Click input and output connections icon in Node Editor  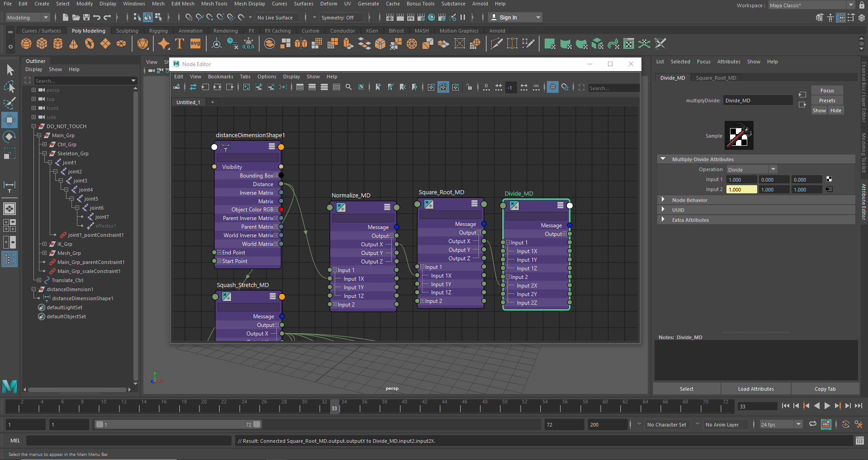pos(218,87)
